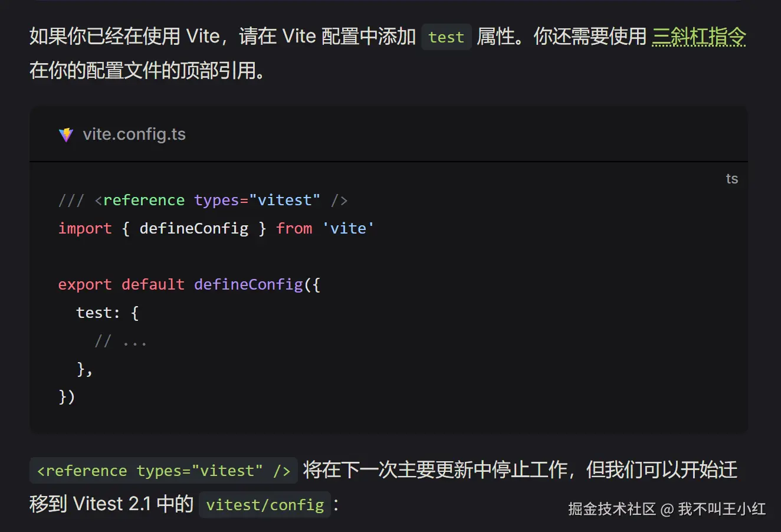
Task: Click the text 将在下一次主要更新中停止工作
Action: 436,470
